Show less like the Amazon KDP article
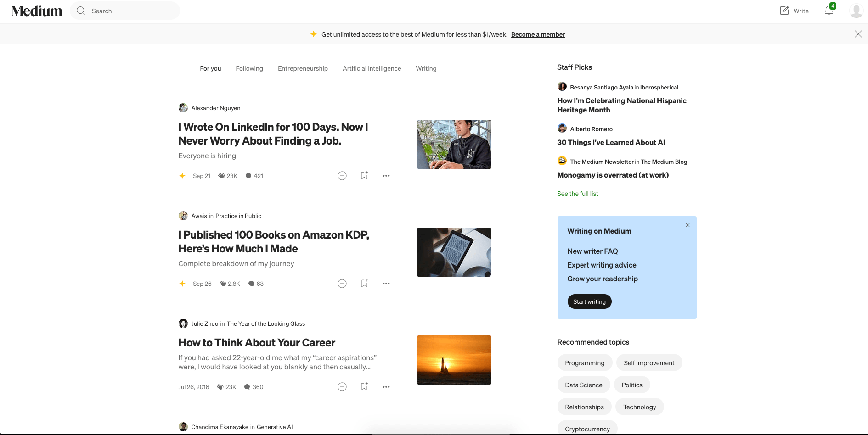 [342, 284]
